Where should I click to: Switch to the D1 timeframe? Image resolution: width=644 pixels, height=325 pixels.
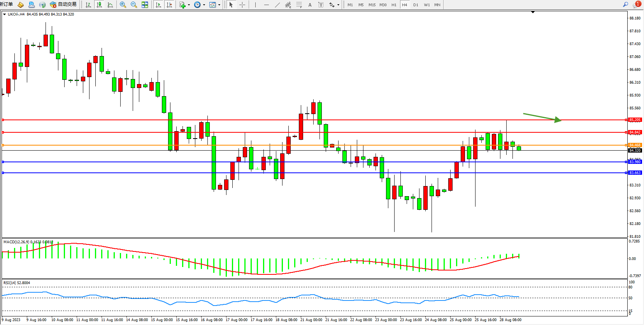[416, 5]
